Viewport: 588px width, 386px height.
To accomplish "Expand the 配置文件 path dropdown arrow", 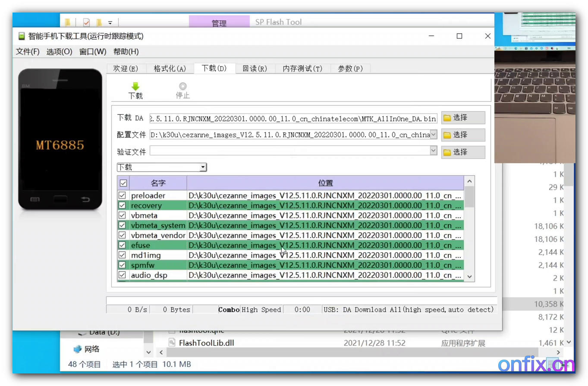I will click(x=434, y=135).
